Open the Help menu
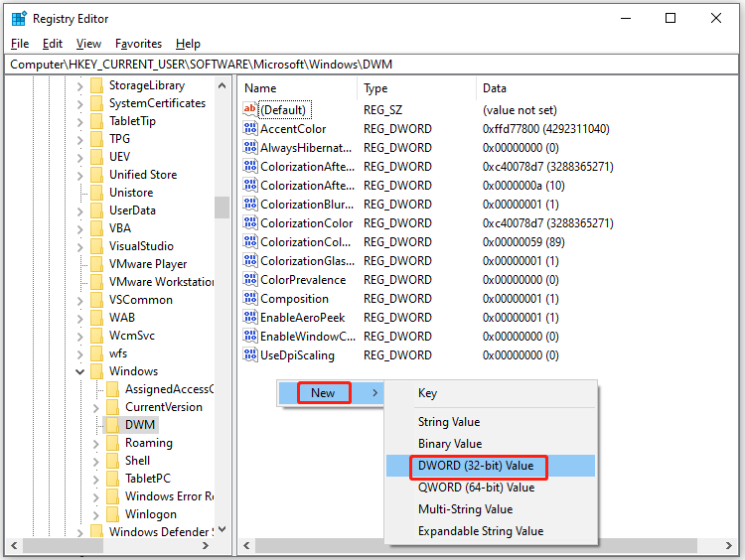The image size is (745, 560). 188,44
